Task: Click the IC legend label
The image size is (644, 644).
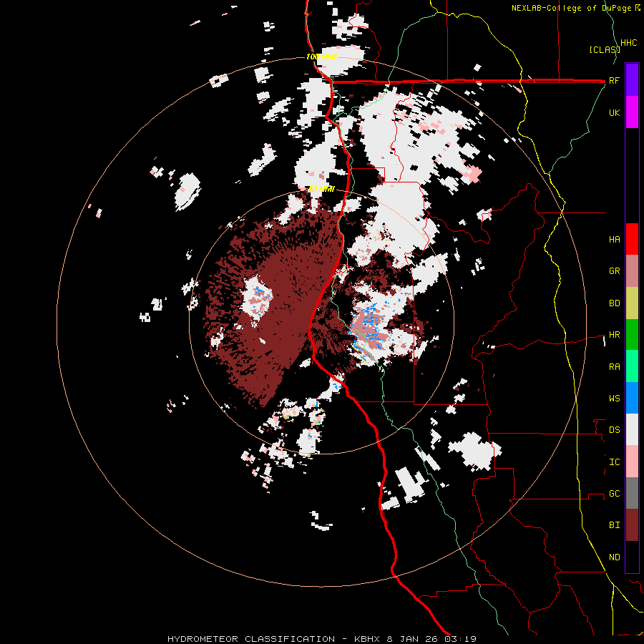Action: coord(614,462)
